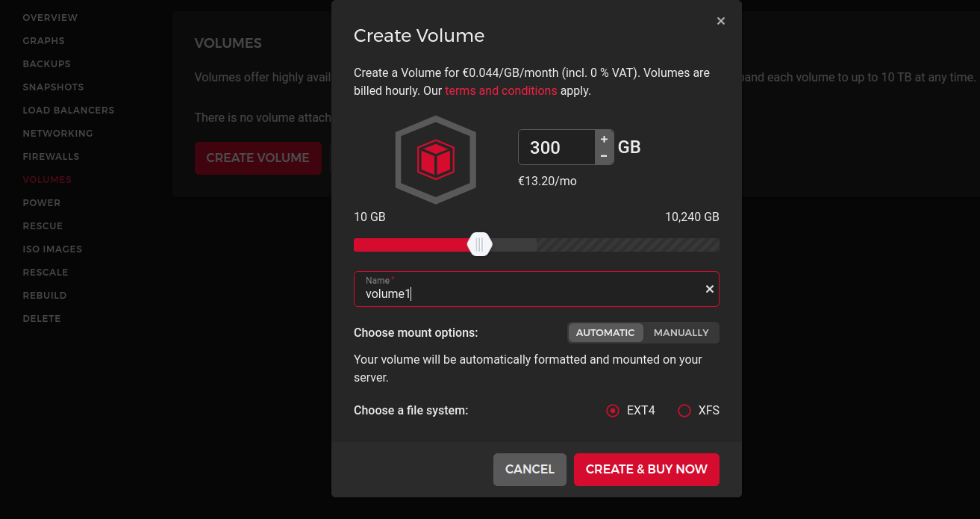Increase volume size with the plus stepper
This screenshot has height=519, width=980.
point(604,138)
